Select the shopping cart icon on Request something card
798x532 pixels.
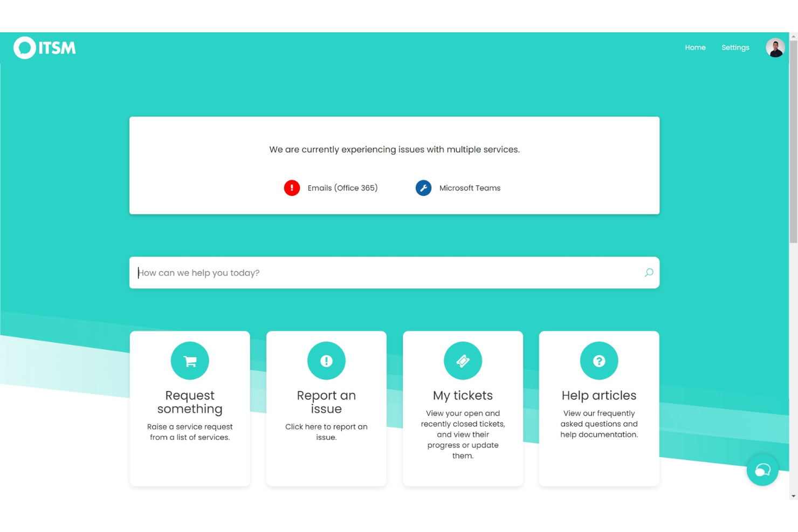(x=190, y=360)
